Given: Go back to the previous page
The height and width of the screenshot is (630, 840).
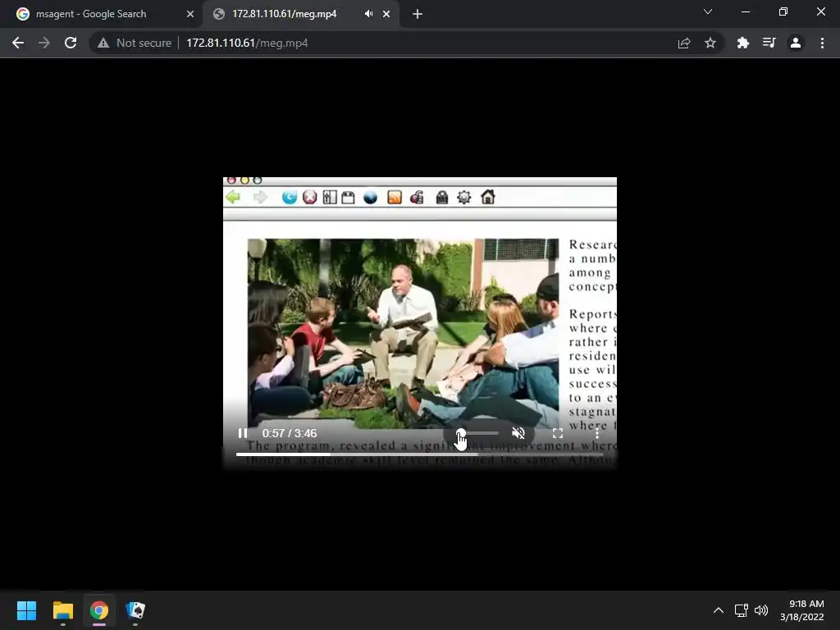Looking at the screenshot, I should (18, 43).
